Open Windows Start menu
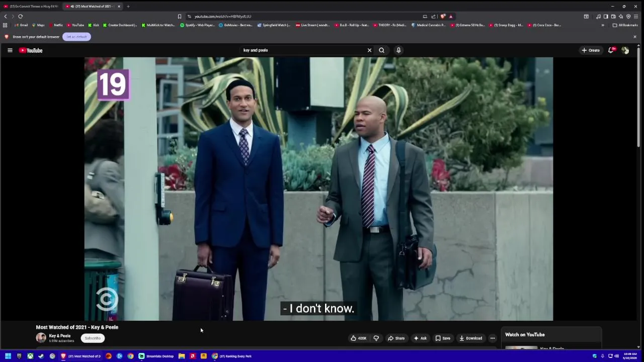The height and width of the screenshot is (362, 644). [8, 356]
